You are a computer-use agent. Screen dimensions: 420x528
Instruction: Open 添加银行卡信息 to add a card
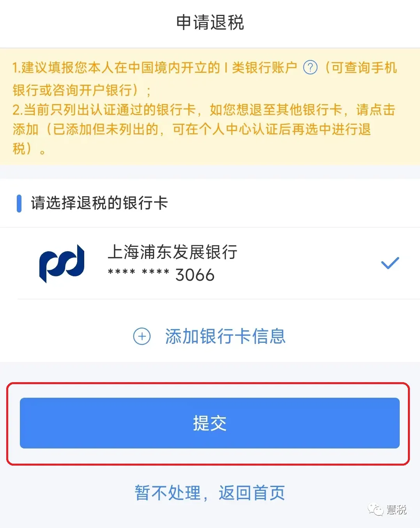pyautogui.click(x=225, y=337)
